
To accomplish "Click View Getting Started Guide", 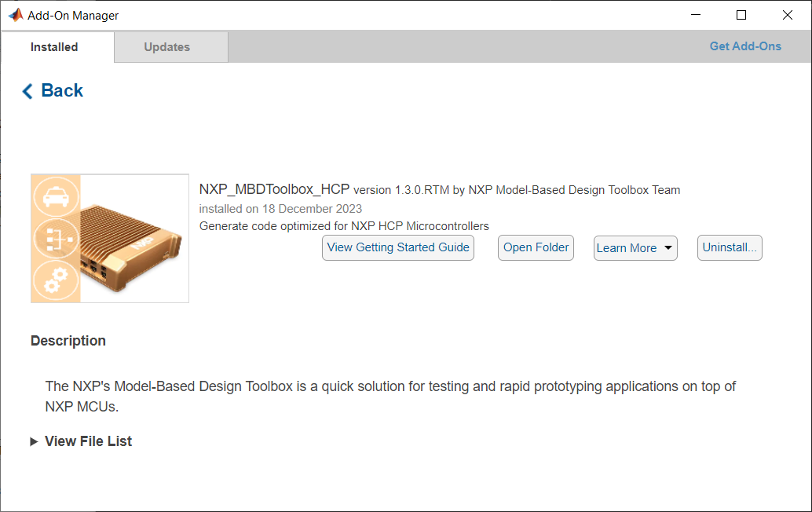I will pos(397,247).
